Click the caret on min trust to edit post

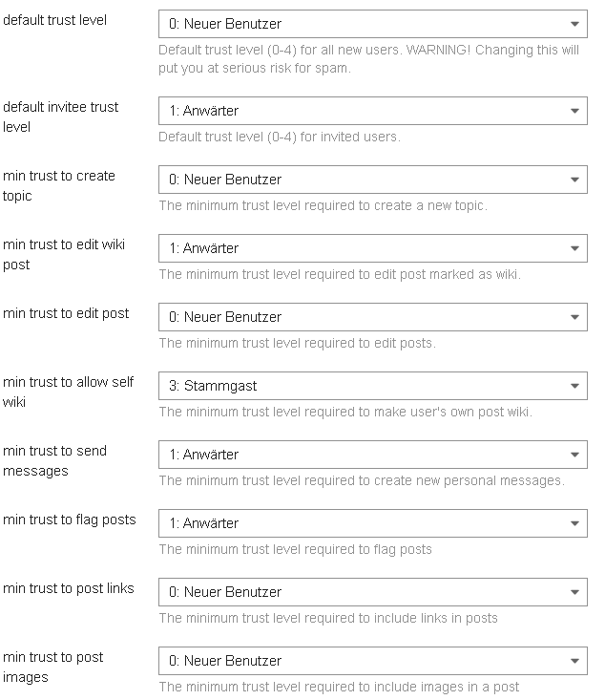(x=574, y=317)
